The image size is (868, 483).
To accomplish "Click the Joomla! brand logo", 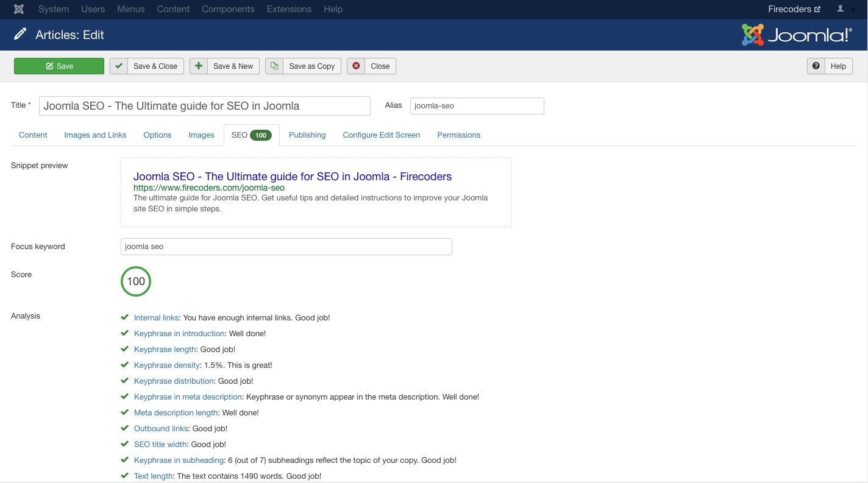I will click(797, 35).
